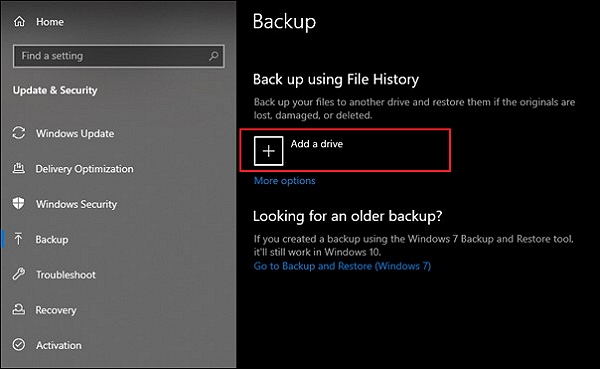Click the Windows Security shield icon

click(x=18, y=204)
